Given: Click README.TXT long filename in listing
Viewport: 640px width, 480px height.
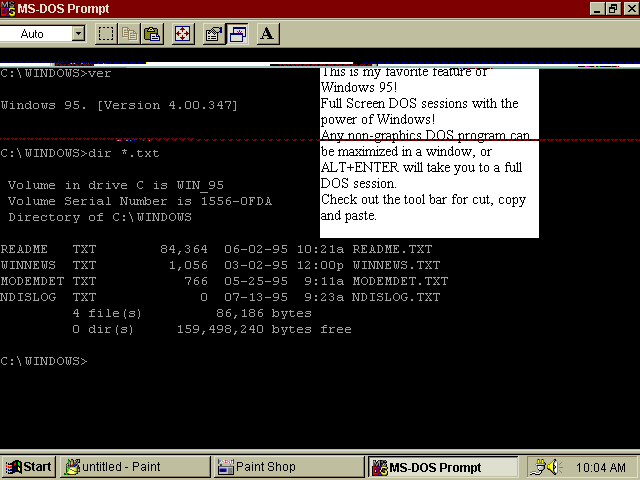Looking at the screenshot, I should pyautogui.click(x=392, y=249).
